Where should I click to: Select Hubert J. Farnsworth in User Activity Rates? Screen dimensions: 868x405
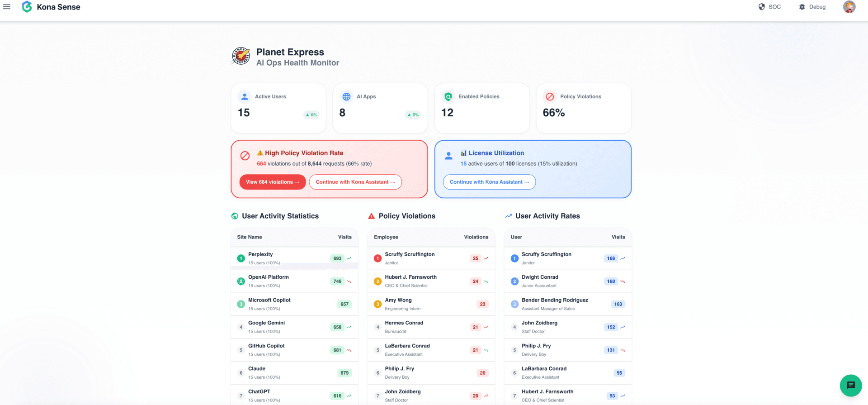(568, 395)
